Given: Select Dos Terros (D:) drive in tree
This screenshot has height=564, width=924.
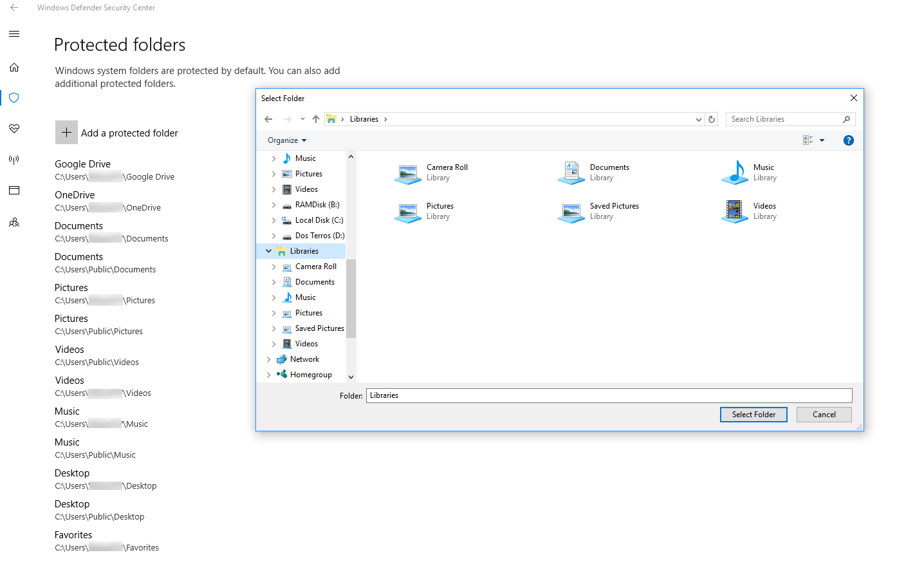Looking at the screenshot, I should click(319, 236).
